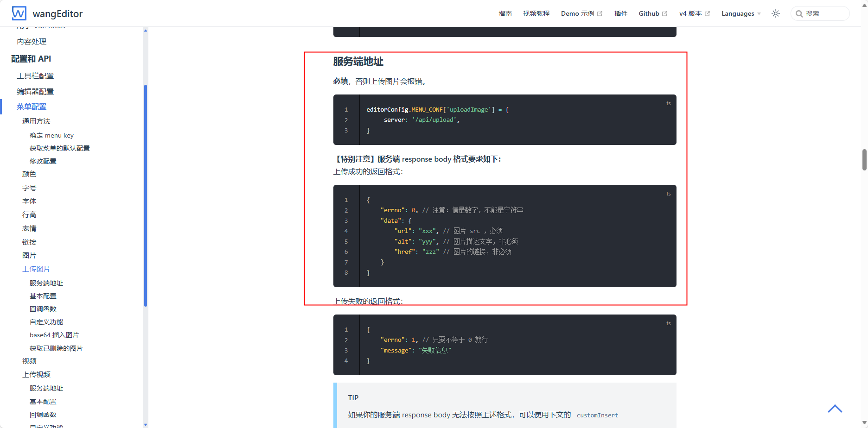Click the sidebar scroll-up arrow
Image resolution: width=868 pixels, height=428 pixels.
(146, 31)
